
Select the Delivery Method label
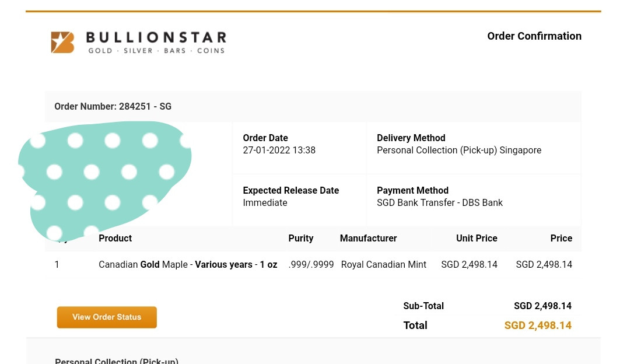click(411, 138)
